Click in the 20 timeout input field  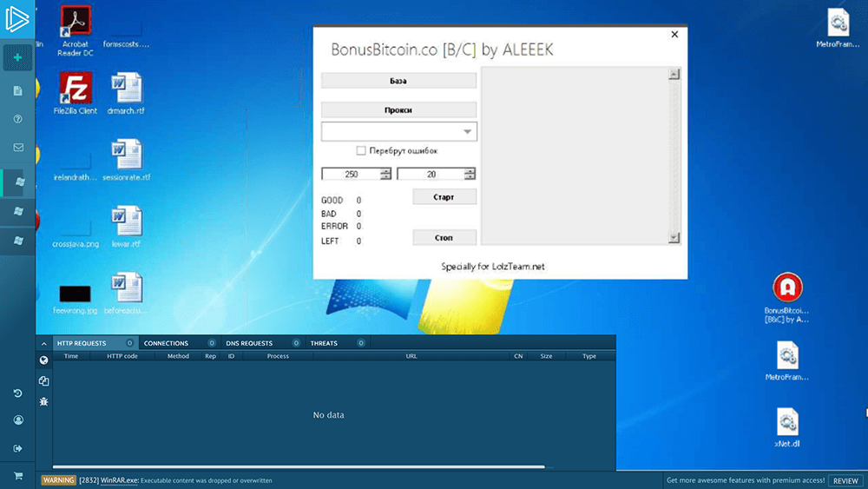pos(431,174)
